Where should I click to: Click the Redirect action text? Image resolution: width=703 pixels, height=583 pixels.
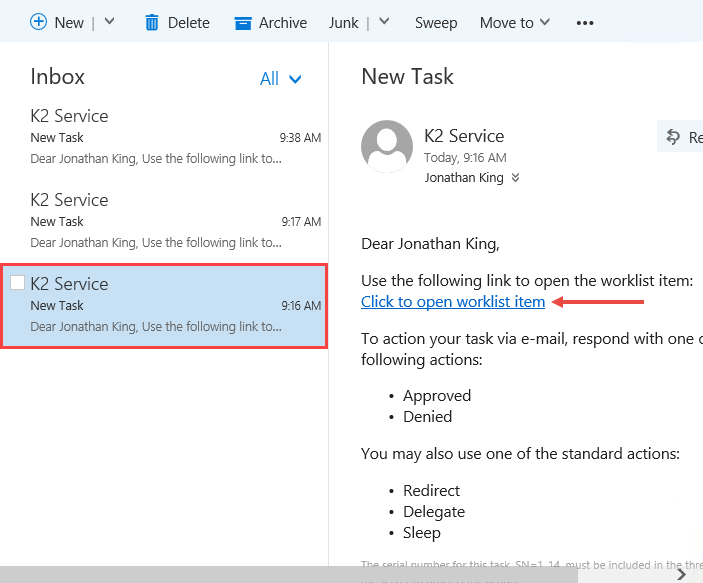pos(431,491)
